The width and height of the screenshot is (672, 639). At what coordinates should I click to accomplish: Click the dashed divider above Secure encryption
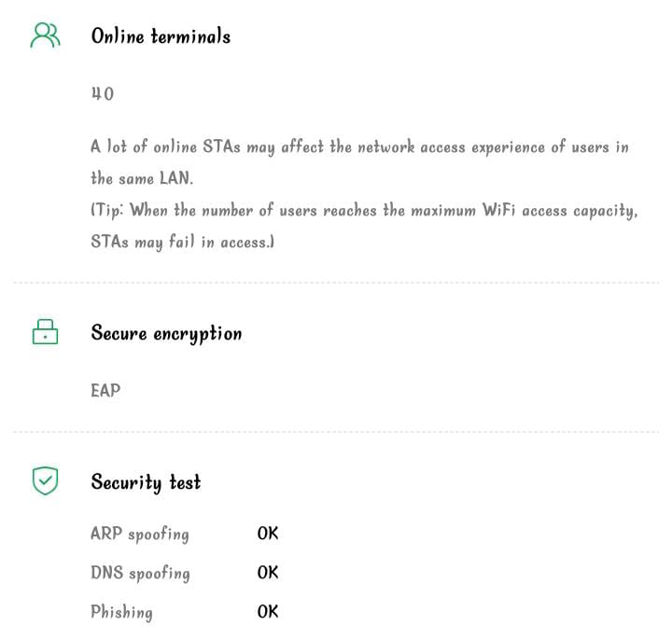[x=336, y=282]
